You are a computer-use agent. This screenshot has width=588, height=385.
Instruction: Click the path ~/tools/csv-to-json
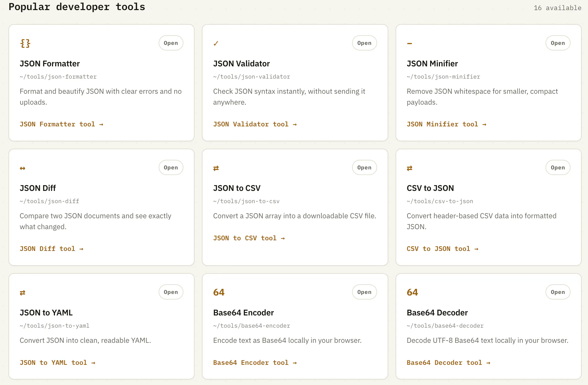pyautogui.click(x=440, y=201)
